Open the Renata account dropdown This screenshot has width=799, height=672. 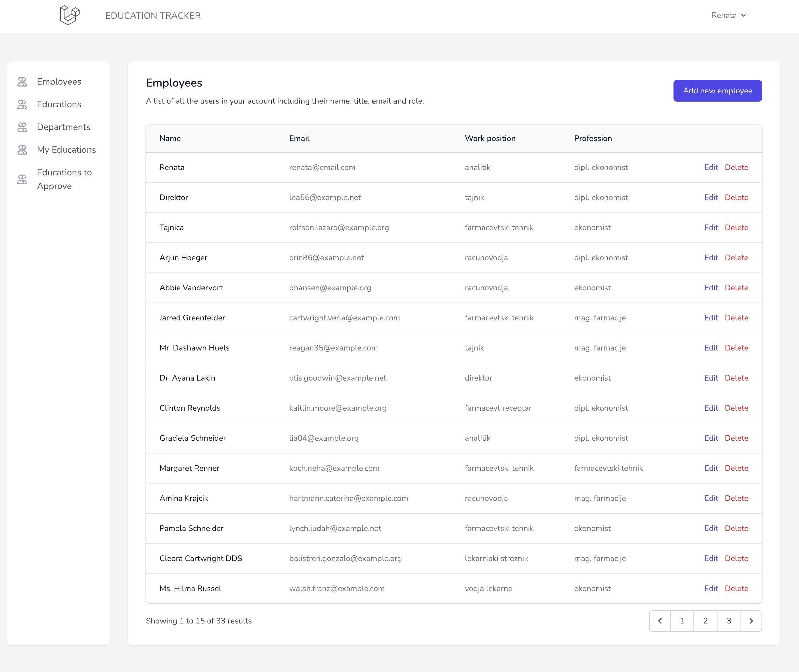(x=729, y=16)
